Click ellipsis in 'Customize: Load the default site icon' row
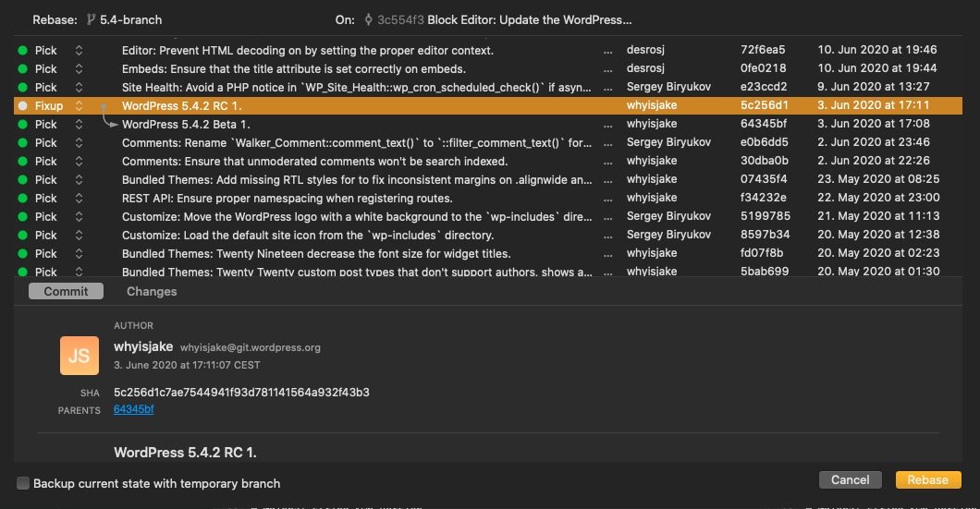 click(607, 236)
